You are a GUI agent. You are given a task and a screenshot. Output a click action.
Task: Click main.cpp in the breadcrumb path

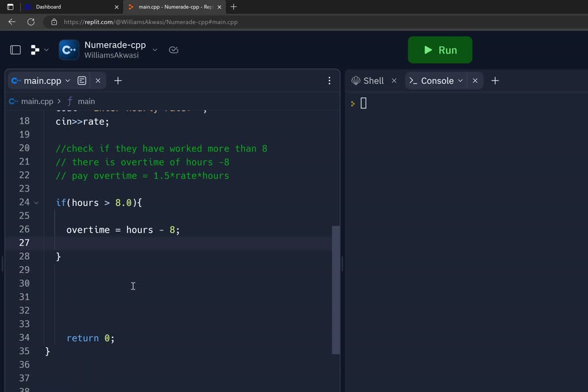[37, 101]
